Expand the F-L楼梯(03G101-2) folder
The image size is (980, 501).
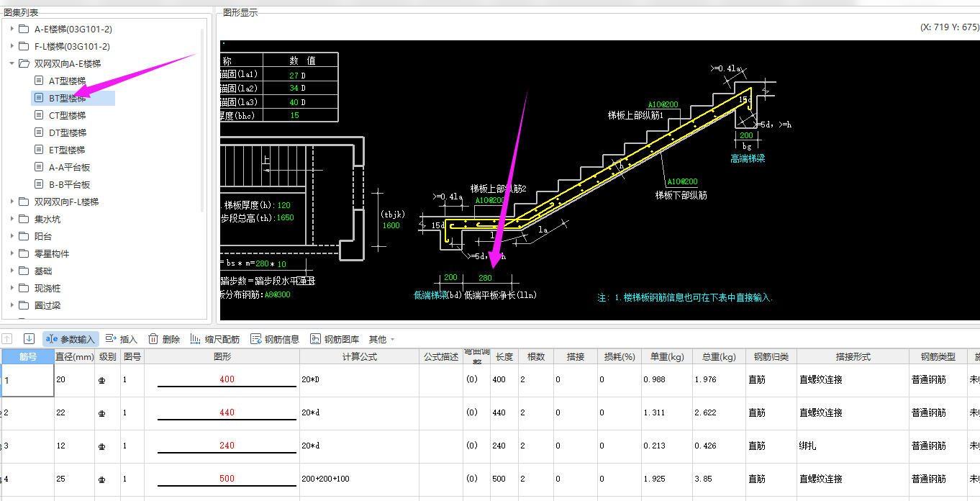12,46
